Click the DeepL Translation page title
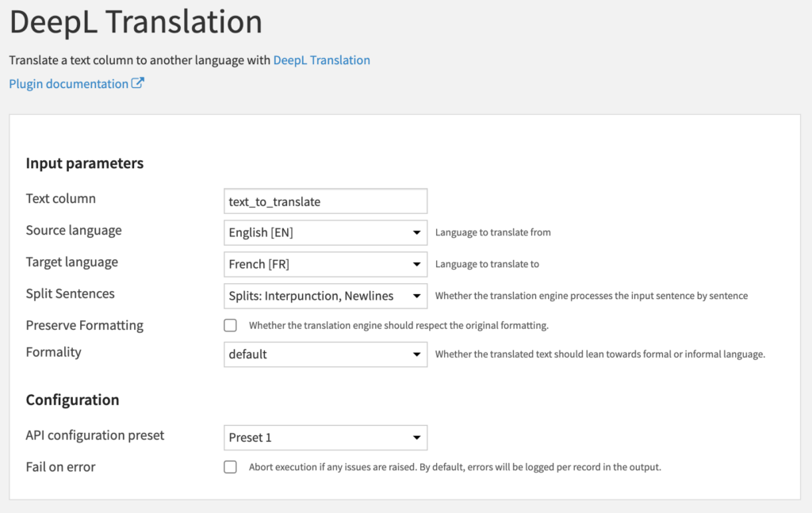Image resolution: width=812 pixels, height=513 pixels. (x=135, y=22)
